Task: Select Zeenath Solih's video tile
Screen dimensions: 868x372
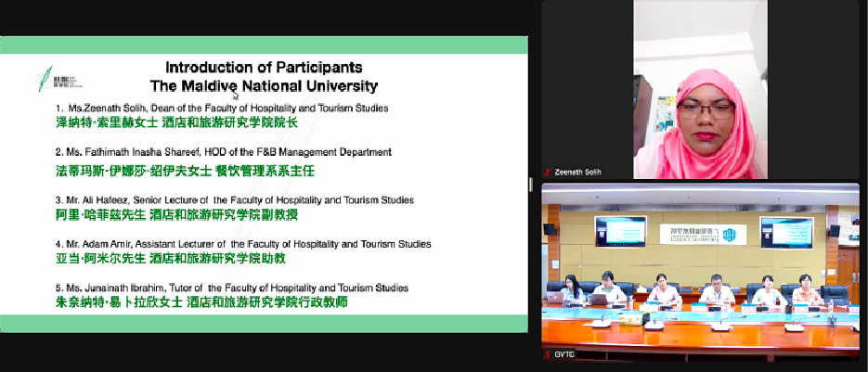Action: click(700, 90)
